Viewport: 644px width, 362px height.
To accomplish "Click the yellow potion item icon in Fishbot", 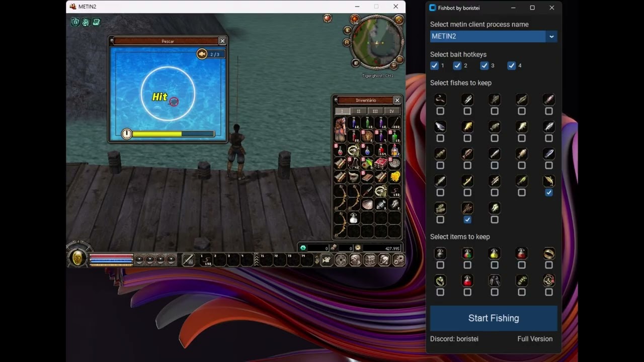I will point(495,253).
